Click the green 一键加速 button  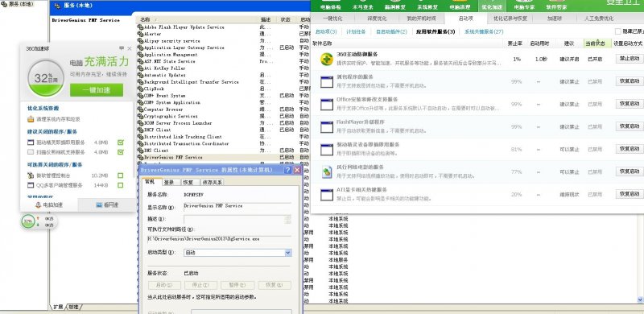[x=97, y=90]
